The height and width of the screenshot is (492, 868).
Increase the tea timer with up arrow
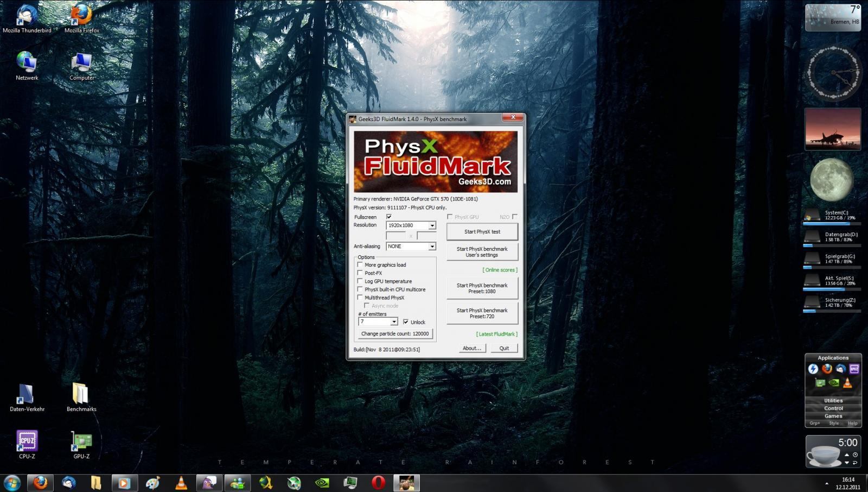pyautogui.click(x=847, y=455)
